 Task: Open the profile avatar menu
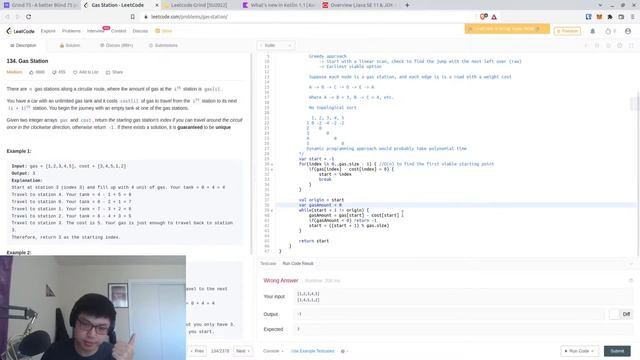628,31
